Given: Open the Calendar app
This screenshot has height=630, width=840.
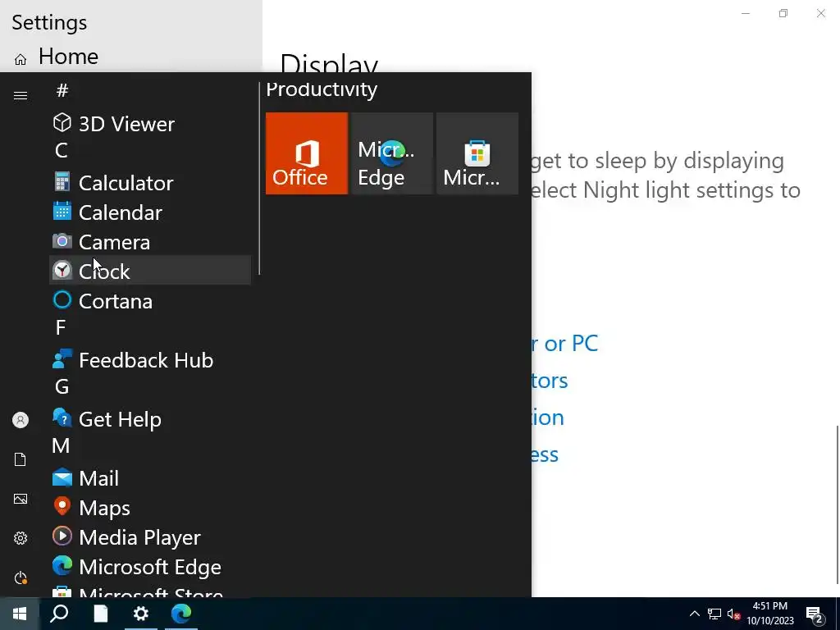Looking at the screenshot, I should 150,212.
